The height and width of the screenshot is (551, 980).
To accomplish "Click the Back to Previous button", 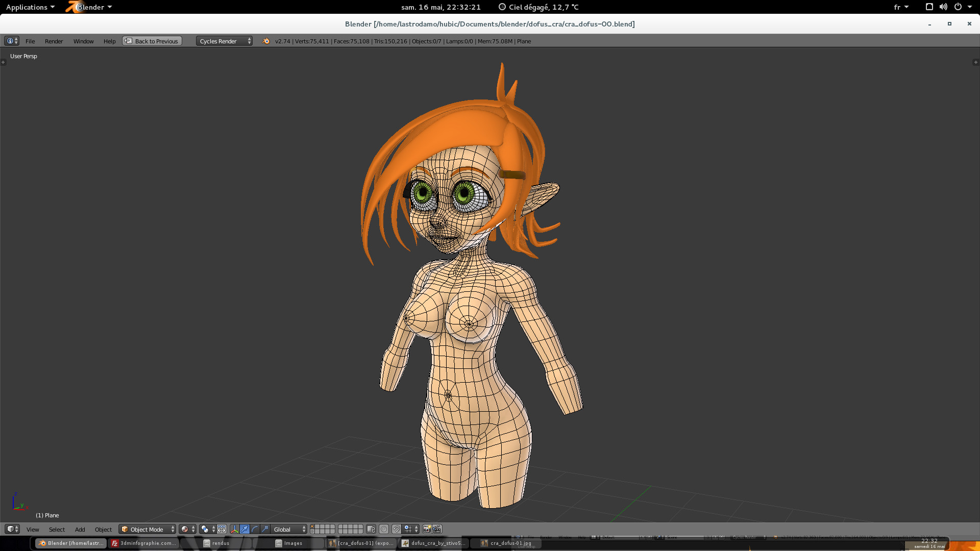I will click(152, 41).
